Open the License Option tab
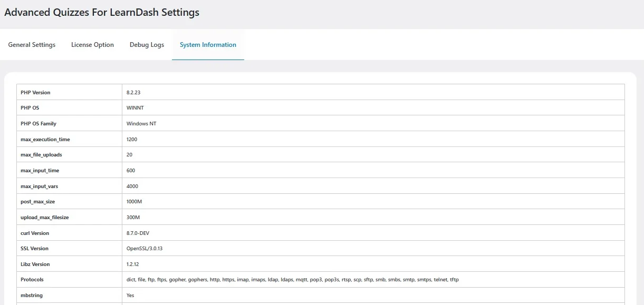The height and width of the screenshot is (305, 644). coord(92,45)
